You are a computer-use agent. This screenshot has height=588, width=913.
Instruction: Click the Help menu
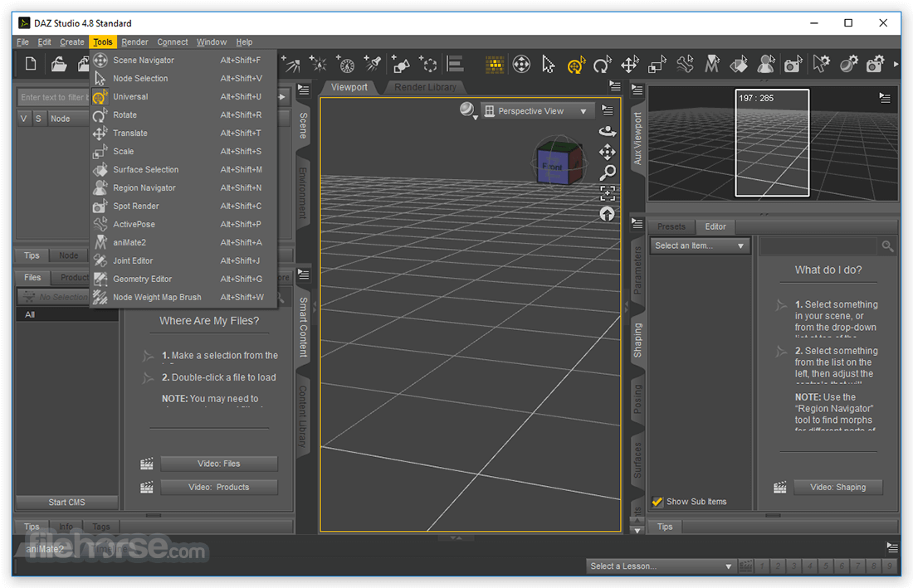coord(244,41)
